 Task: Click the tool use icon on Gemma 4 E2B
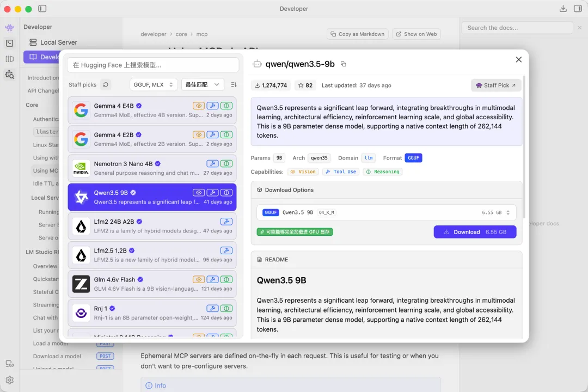pos(213,134)
